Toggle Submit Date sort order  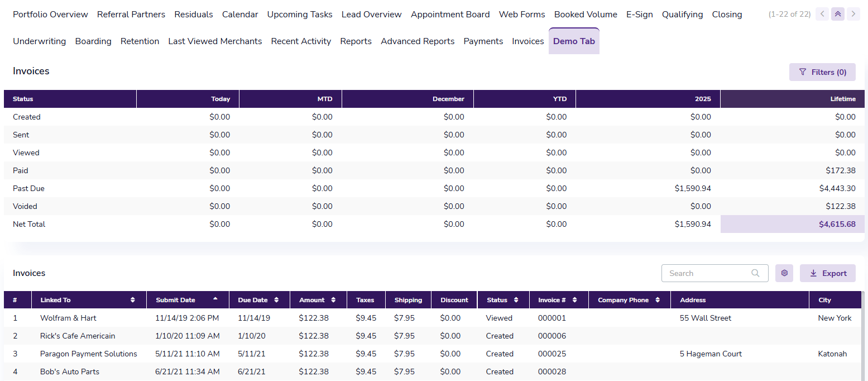pyautogui.click(x=215, y=299)
